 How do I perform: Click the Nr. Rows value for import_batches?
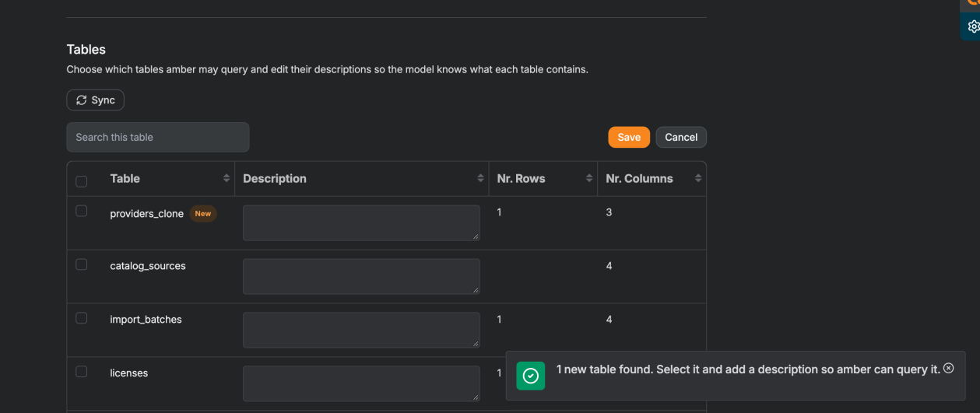499,320
